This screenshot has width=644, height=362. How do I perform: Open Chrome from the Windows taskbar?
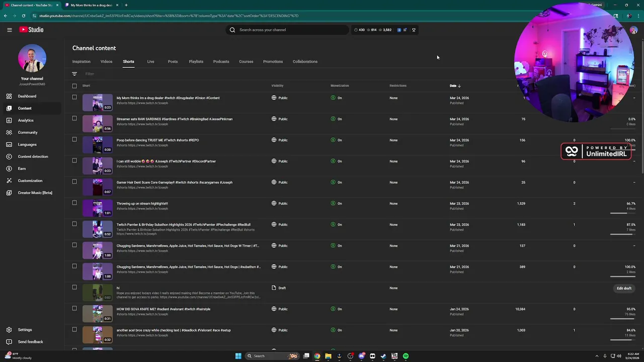pos(317,356)
